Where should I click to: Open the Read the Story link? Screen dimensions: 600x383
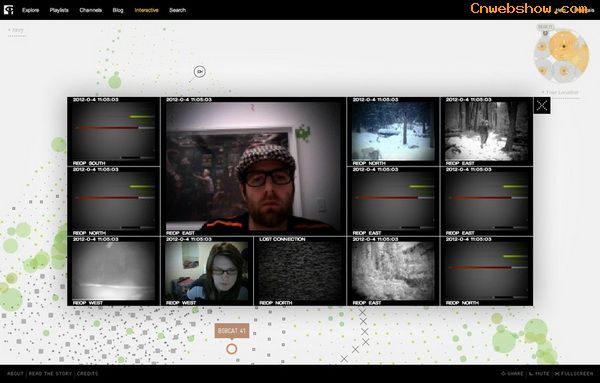[50, 373]
